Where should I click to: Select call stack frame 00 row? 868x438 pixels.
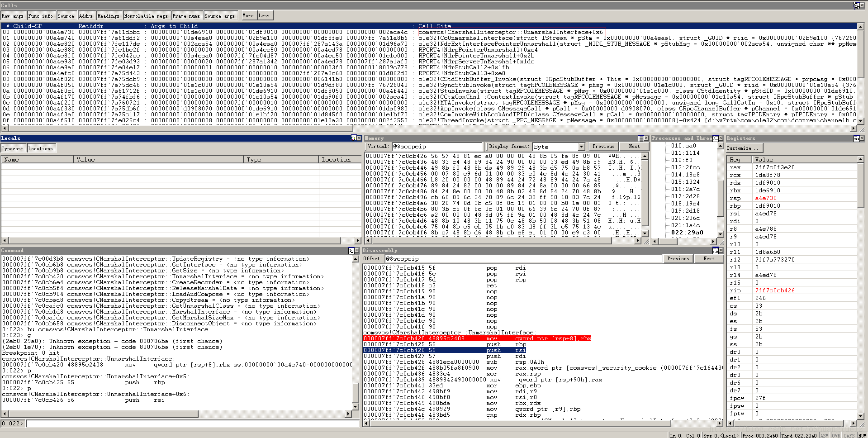(429, 32)
